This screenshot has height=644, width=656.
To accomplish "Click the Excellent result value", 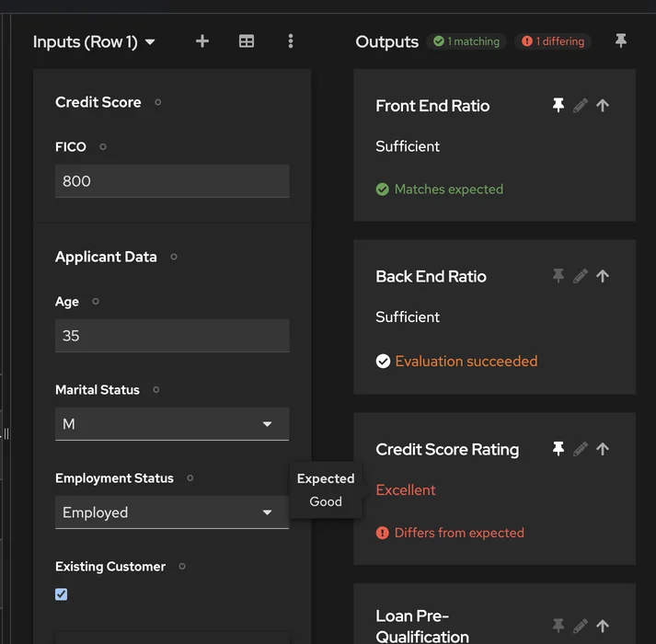I will (x=406, y=490).
